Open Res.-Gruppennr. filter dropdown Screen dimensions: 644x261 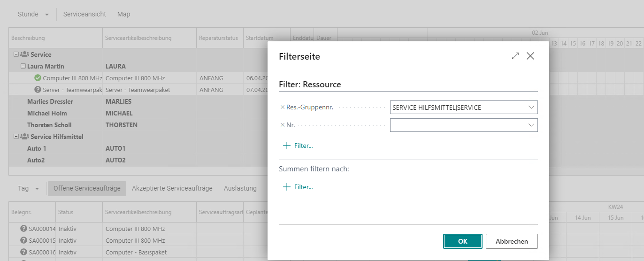tap(531, 107)
